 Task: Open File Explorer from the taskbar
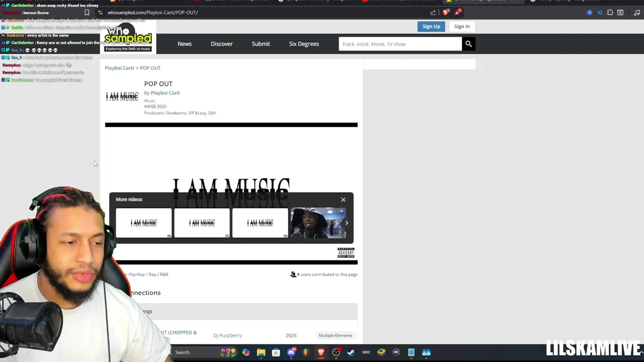pyautogui.click(x=261, y=352)
